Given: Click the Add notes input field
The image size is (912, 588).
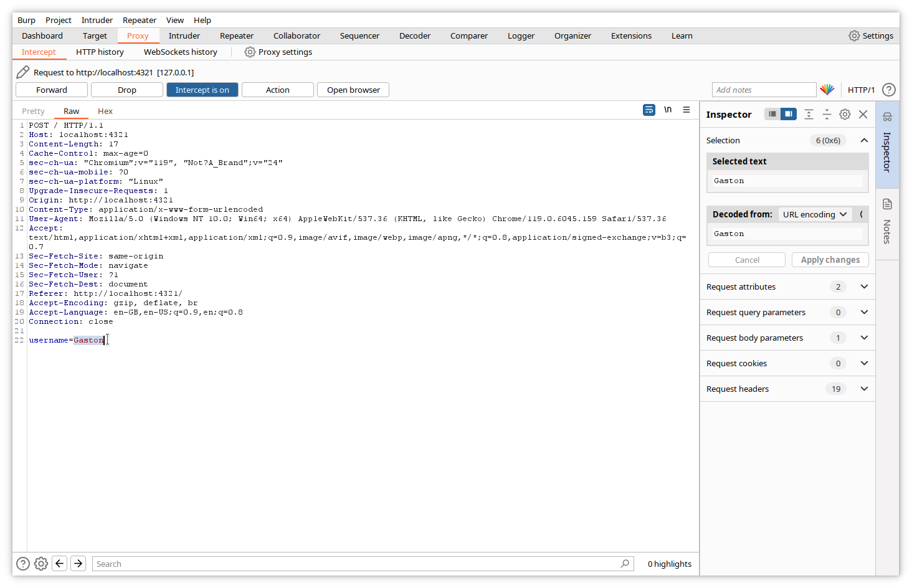Looking at the screenshot, I should coord(763,90).
